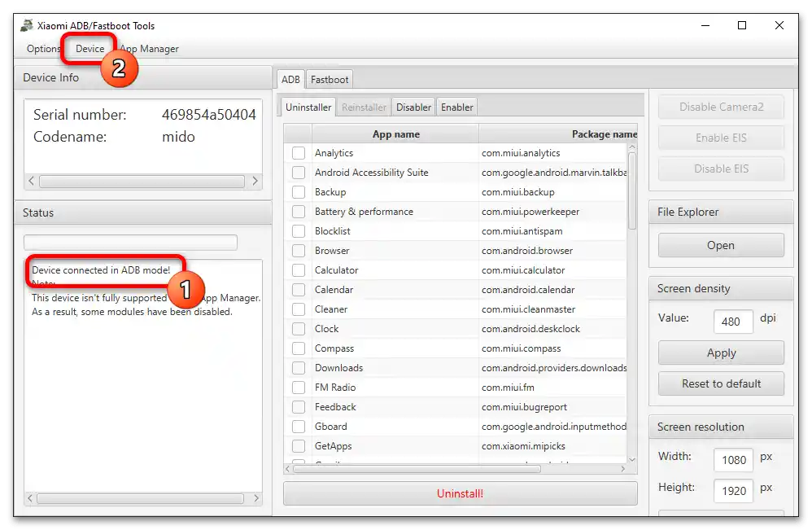
Task: Check the Blocklist app checkbox
Action: pyautogui.click(x=299, y=231)
